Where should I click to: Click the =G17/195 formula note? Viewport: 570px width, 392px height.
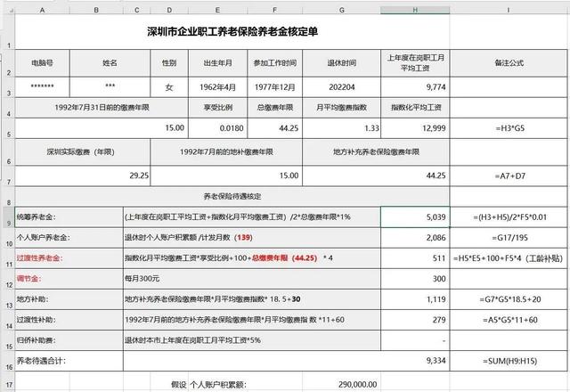[509, 238]
